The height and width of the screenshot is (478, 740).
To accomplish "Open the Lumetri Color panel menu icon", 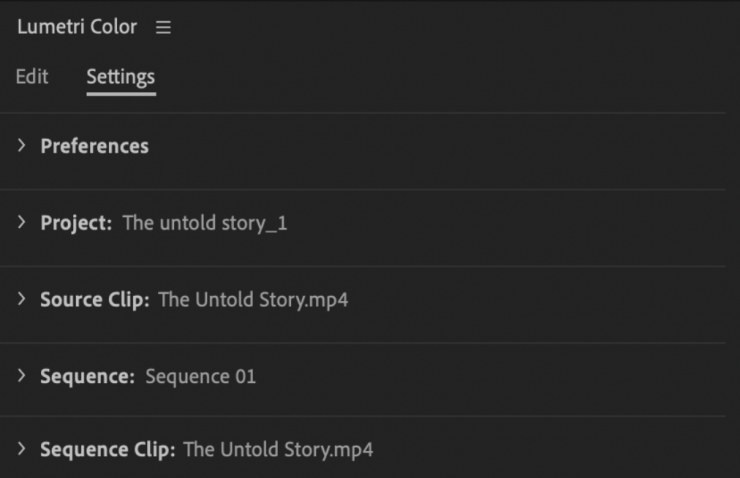I will click(163, 28).
